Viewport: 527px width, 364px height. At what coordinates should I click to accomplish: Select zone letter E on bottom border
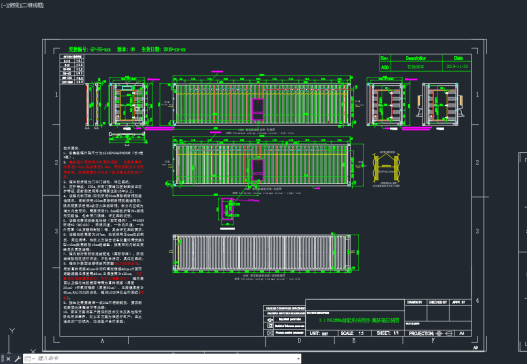[x=354, y=341]
